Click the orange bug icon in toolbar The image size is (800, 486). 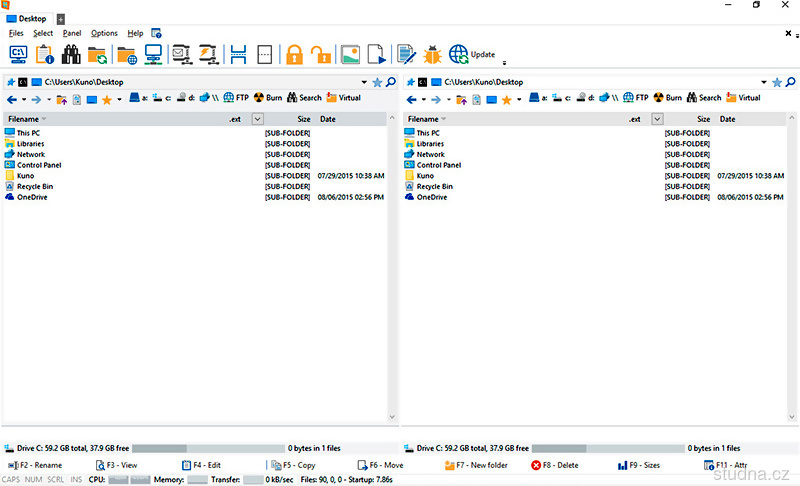[x=432, y=54]
